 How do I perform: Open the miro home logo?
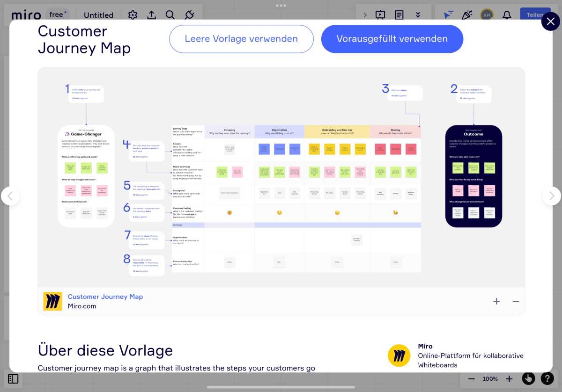(x=26, y=15)
